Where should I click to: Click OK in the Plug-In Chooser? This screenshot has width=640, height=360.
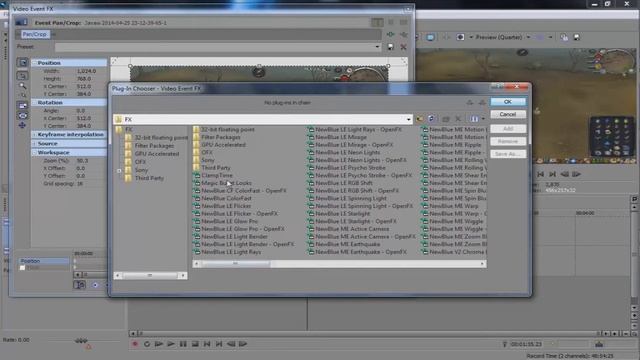[x=508, y=102]
